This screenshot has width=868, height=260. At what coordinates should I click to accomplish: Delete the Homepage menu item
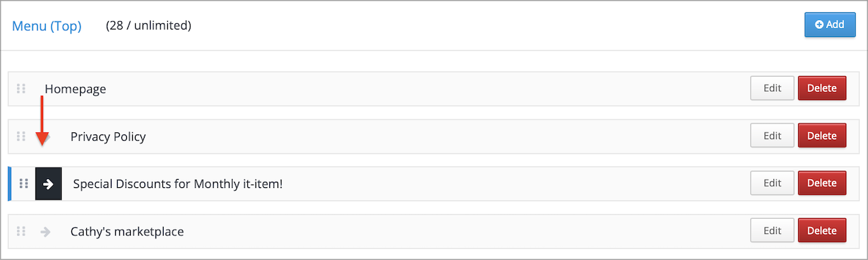tap(822, 88)
